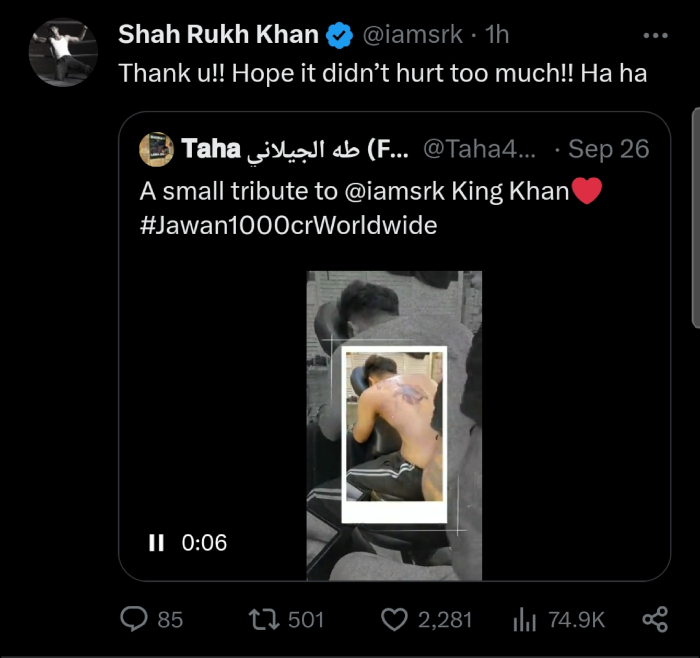
Task: Open the #Jawan1000crWorldwide hashtag
Action: point(288,225)
